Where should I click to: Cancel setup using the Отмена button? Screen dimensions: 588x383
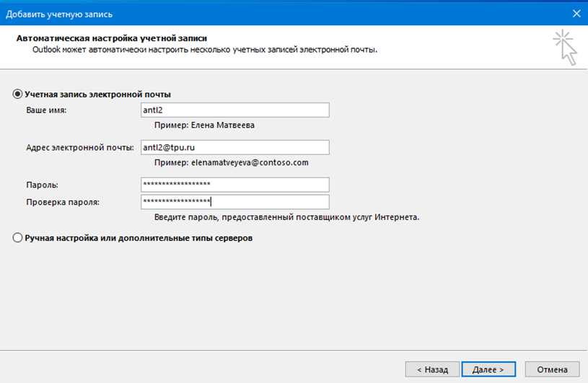pos(552,369)
